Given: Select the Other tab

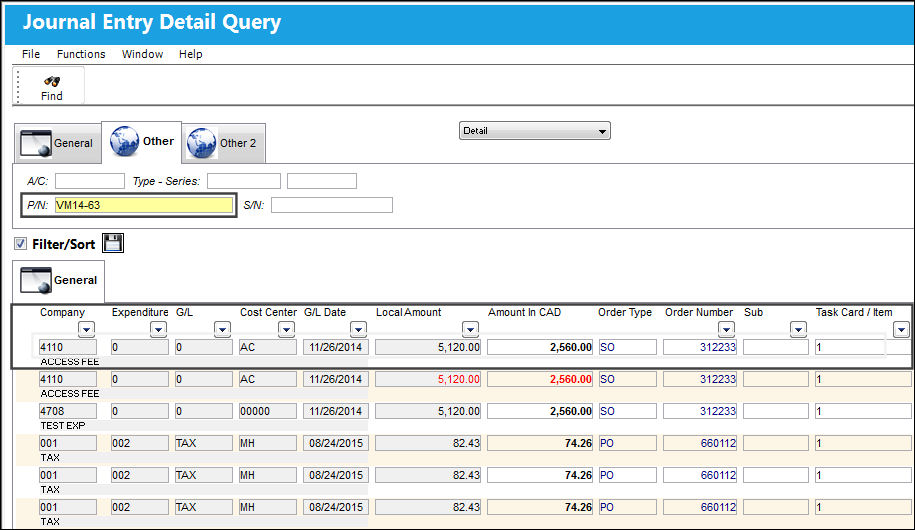Looking at the screenshot, I should (x=142, y=142).
